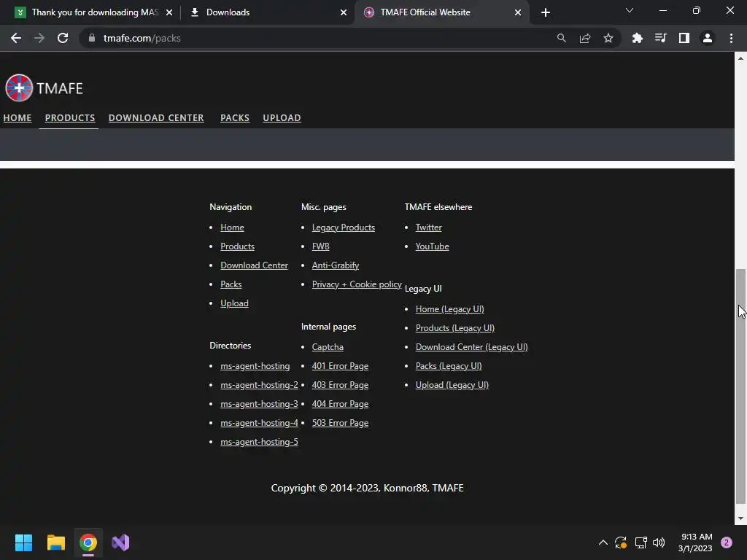The image size is (747, 560).
Task: Open the 401 Error Page link
Action: click(340, 366)
